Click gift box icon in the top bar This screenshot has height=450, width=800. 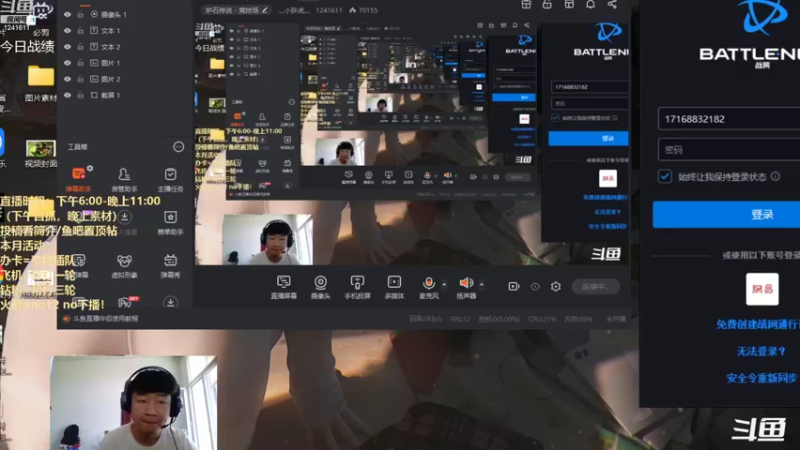(x=526, y=5)
